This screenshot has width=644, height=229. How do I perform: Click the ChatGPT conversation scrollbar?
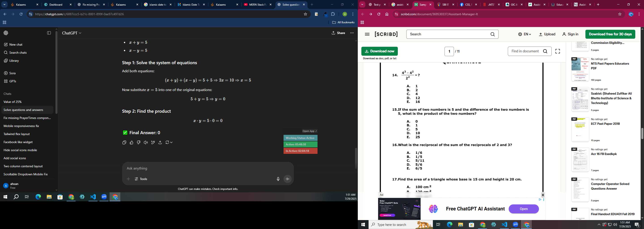coord(356,158)
